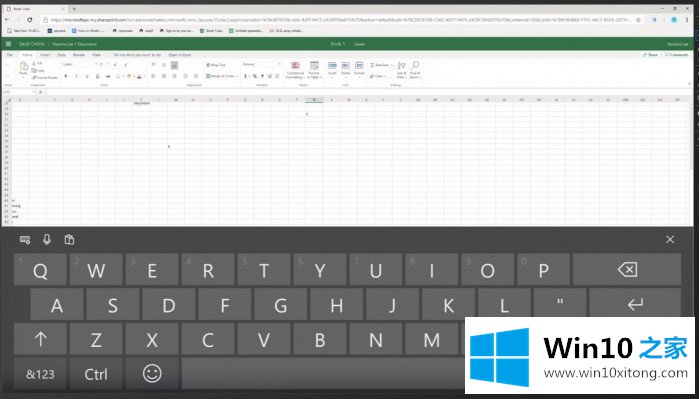
Task: Open the clipboard icon on touch keyboard
Action: pos(69,240)
